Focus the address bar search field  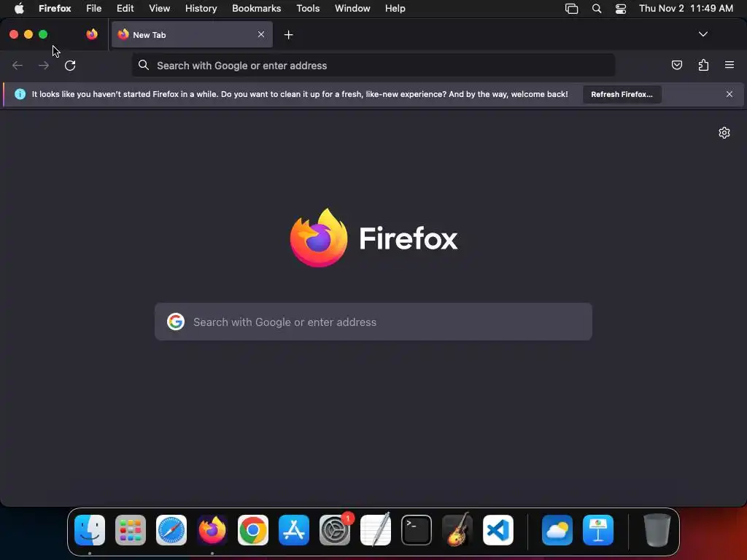373,65
